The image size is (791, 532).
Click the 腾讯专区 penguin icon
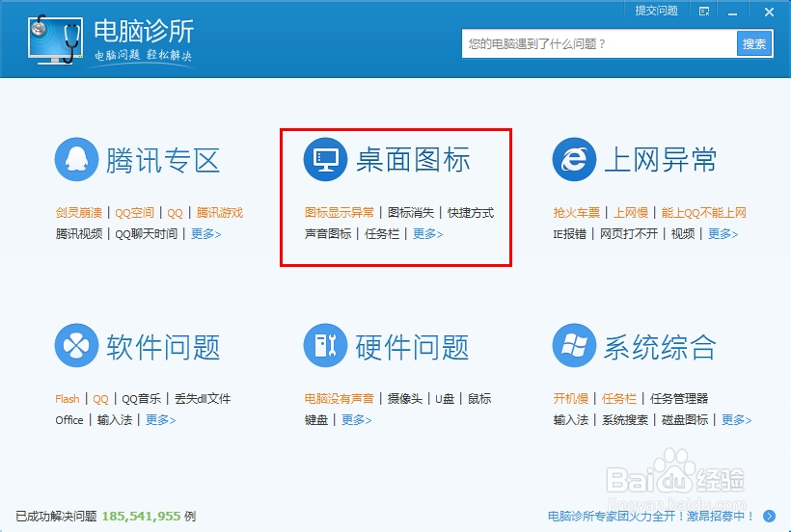76,159
